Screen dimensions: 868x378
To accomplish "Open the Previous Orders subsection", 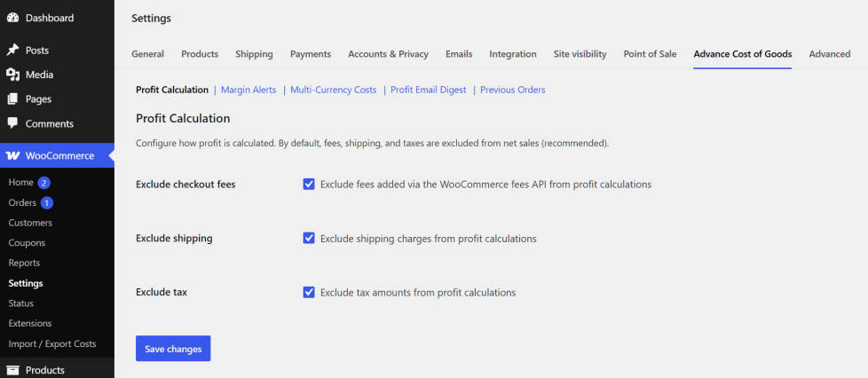I will coord(513,90).
